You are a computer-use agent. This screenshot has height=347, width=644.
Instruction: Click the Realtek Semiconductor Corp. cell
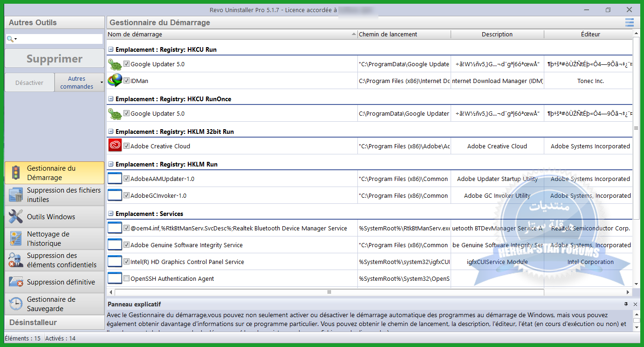click(590, 229)
